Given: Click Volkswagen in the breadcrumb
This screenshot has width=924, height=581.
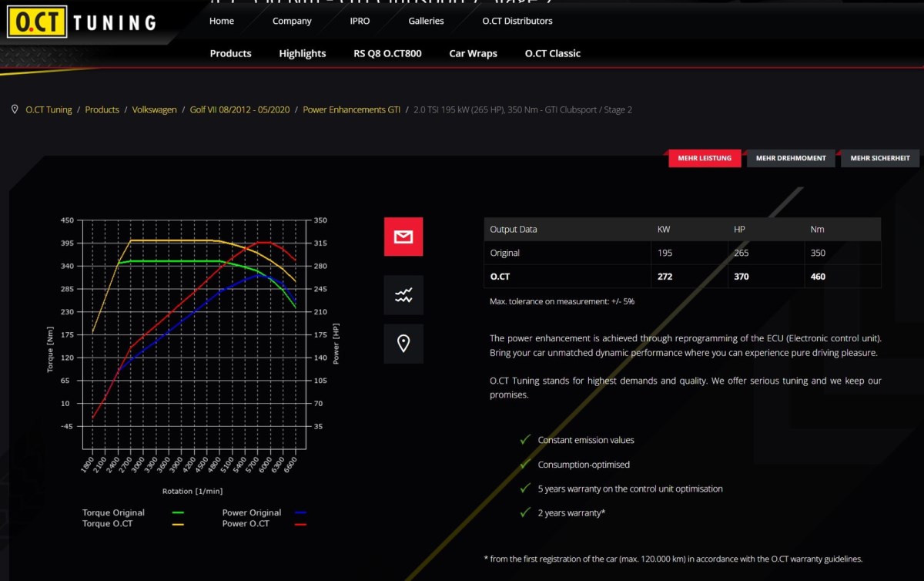Looking at the screenshot, I should (154, 109).
